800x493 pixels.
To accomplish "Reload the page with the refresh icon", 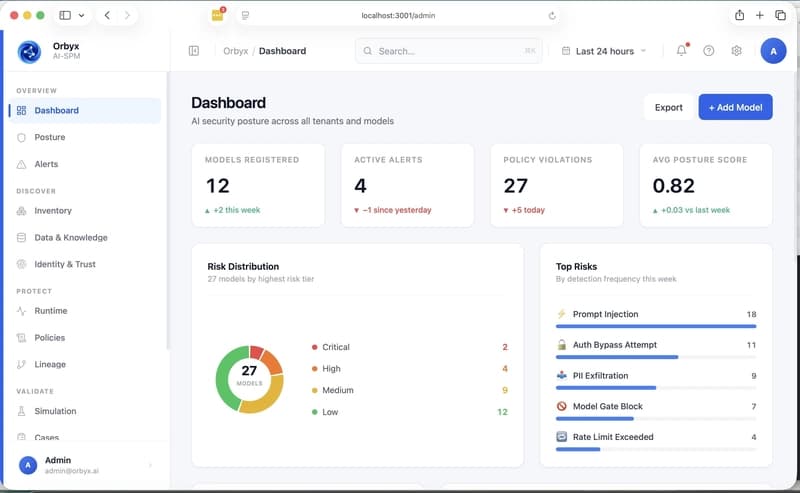I will (552, 16).
